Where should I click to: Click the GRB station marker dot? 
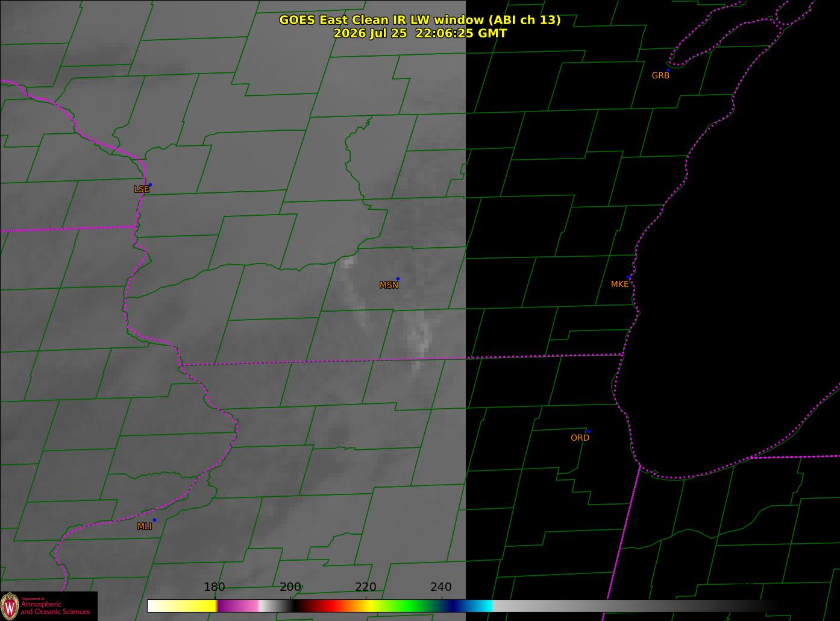668,70
